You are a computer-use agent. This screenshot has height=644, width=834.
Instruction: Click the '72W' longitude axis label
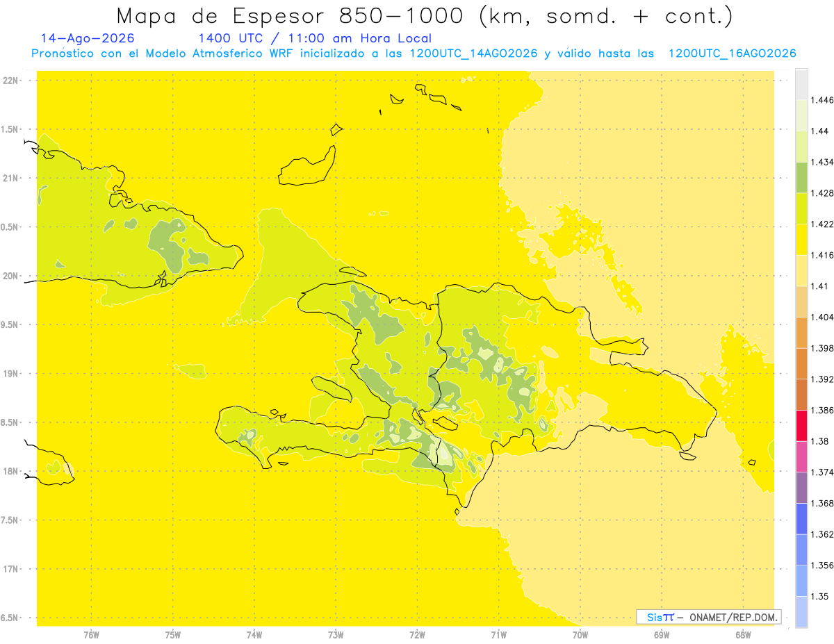tap(417, 635)
